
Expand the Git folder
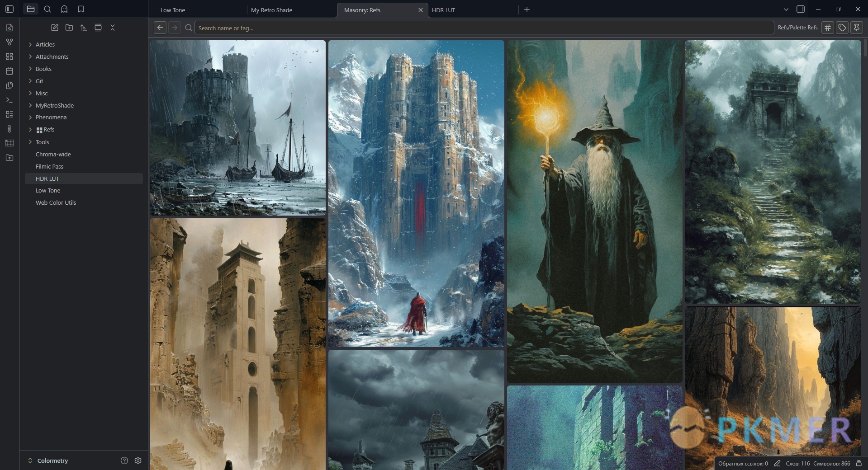pos(30,81)
